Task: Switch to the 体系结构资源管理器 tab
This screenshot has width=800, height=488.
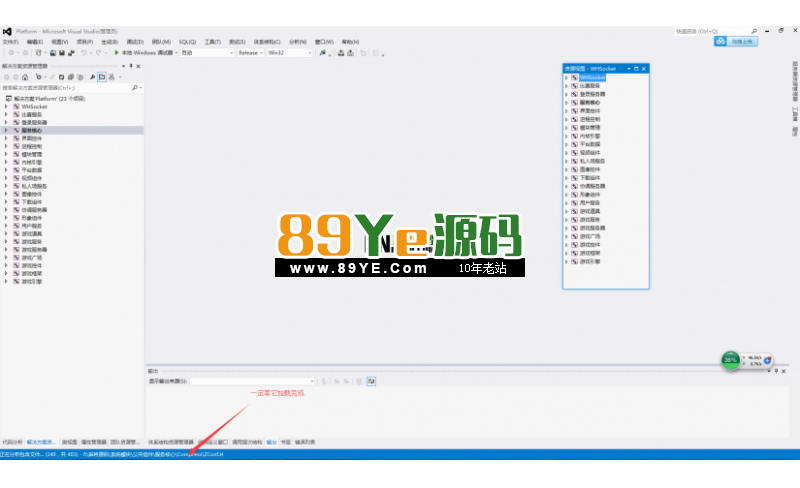Action: coord(171,442)
